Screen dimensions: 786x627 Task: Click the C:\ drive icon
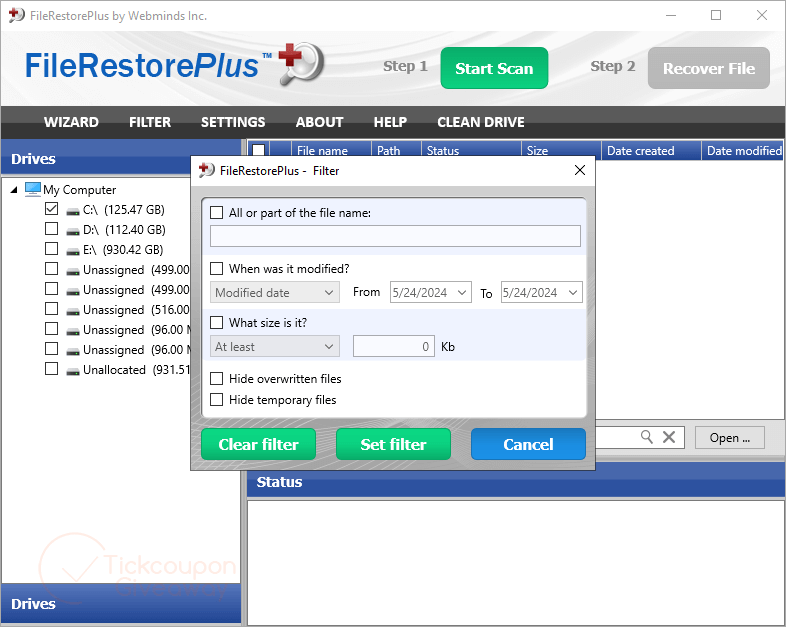[73, 211]
